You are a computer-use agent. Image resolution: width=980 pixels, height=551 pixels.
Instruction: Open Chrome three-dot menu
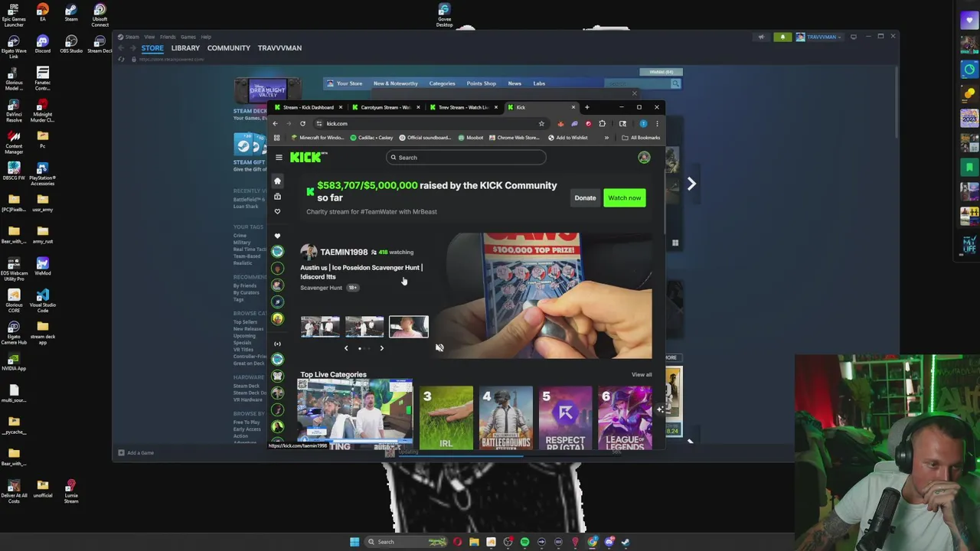(x=657, y=124)
